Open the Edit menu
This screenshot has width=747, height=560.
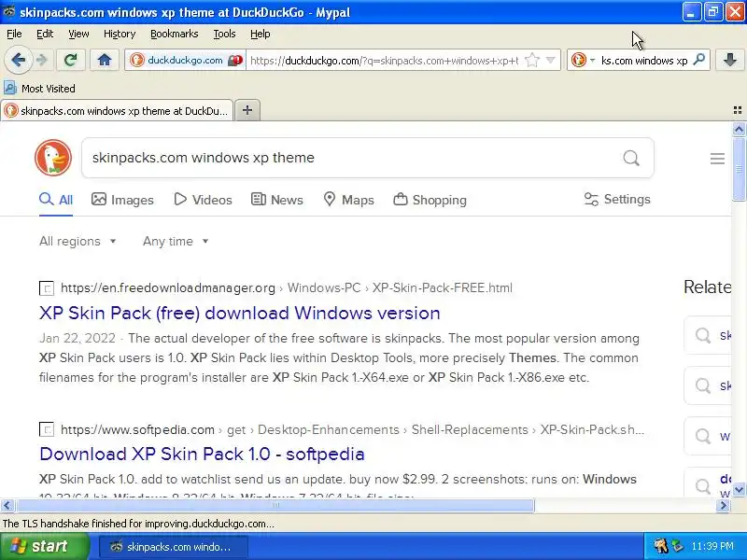(x=45, y=34)
